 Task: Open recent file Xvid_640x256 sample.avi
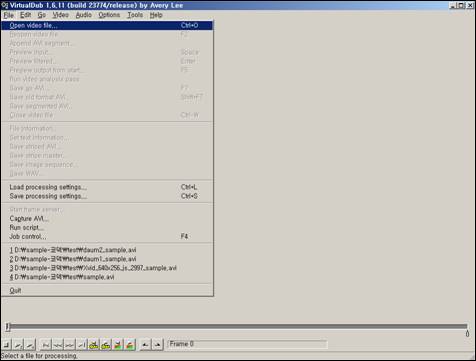coord(107,268)
